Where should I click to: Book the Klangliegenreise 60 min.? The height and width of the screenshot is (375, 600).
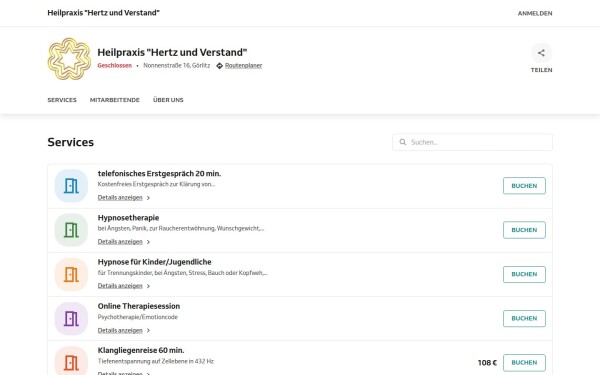tap(524, 362)
